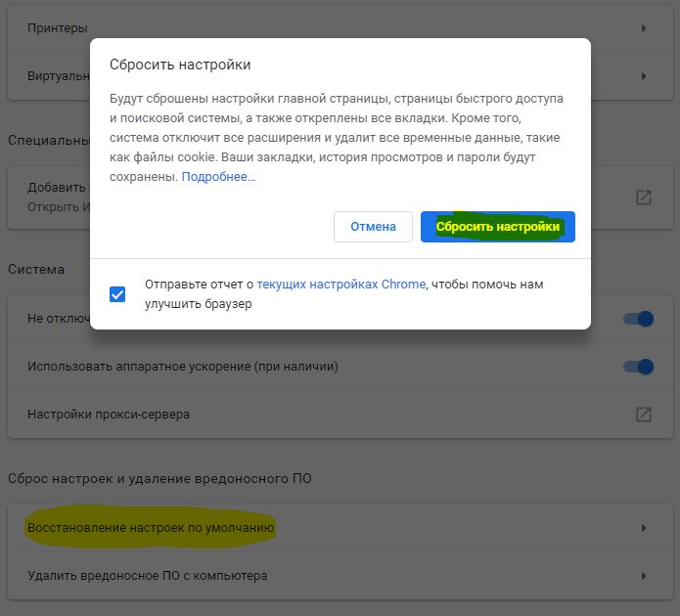Click the "Принтеры" label

[58, 28]
